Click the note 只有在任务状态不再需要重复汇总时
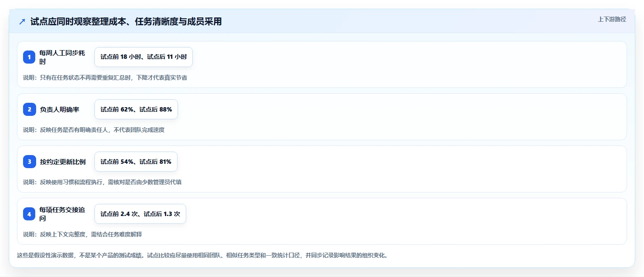The height and width of the screenshot is (277, 644). pyautogui.click(x=105, y=78)
